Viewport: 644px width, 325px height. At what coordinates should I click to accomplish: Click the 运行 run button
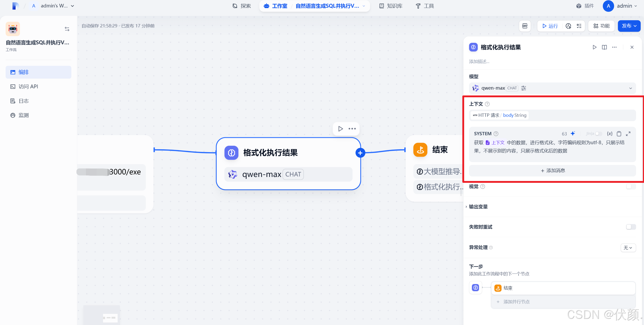[x=550, y=26]
